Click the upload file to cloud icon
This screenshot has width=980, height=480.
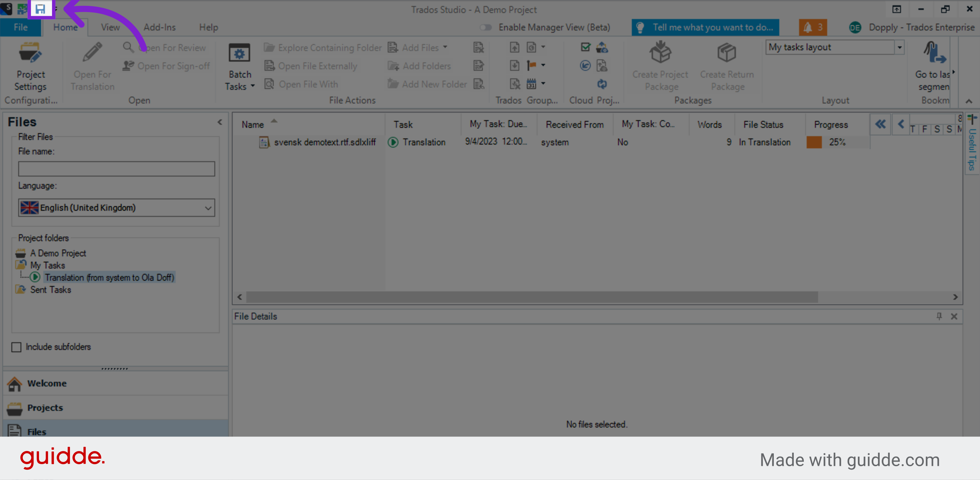coord(602,66)
